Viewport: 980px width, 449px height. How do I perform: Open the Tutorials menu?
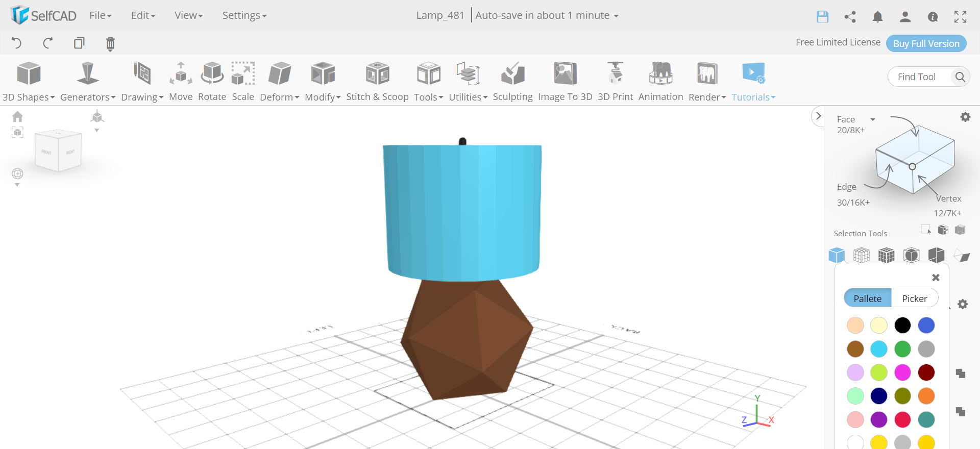click(x=753, y=82)
